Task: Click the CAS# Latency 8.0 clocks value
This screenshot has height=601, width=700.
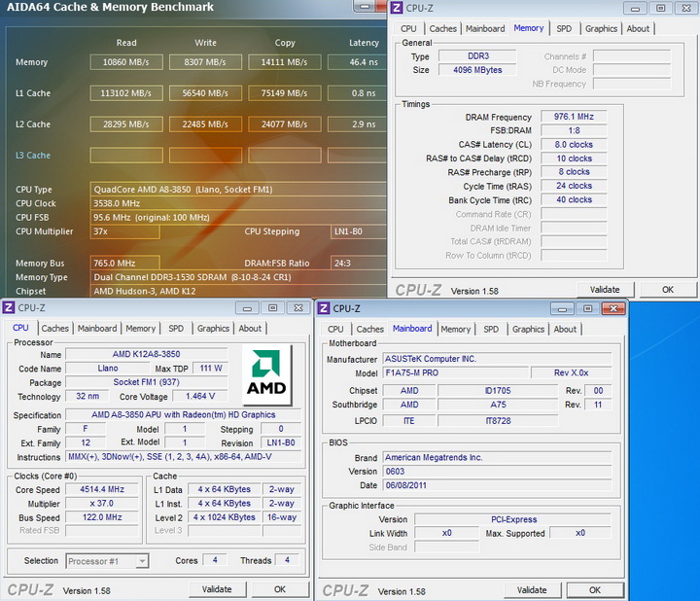Action: (574, 145)
